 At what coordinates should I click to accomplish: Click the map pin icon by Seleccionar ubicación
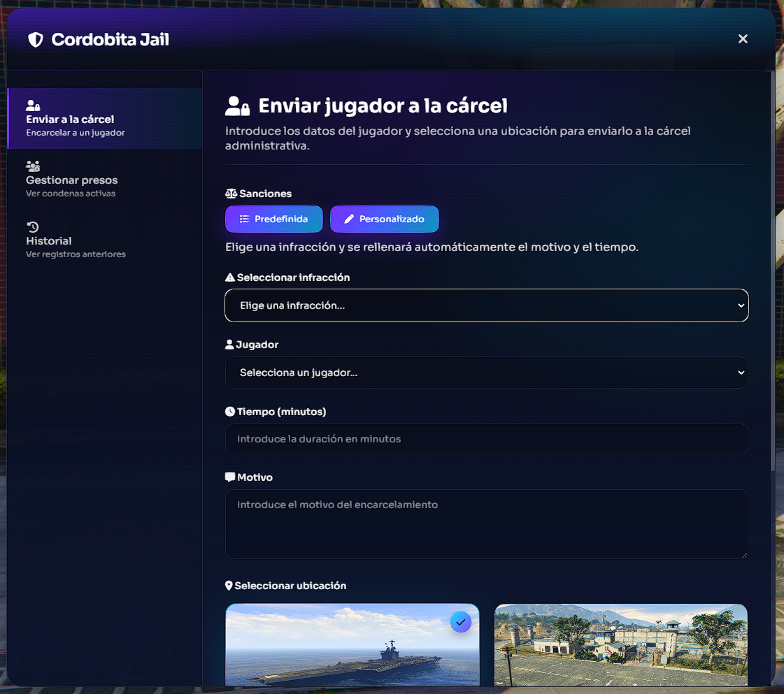tap(229, 586)
